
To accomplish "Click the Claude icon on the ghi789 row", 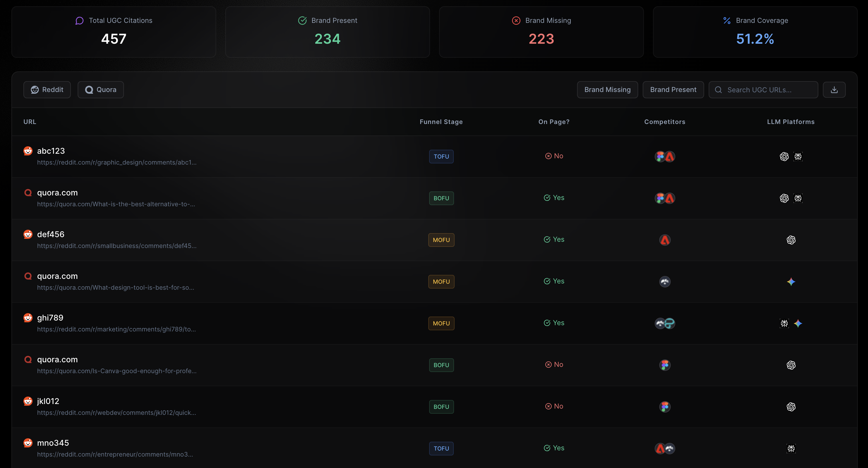I will [784, 323].
